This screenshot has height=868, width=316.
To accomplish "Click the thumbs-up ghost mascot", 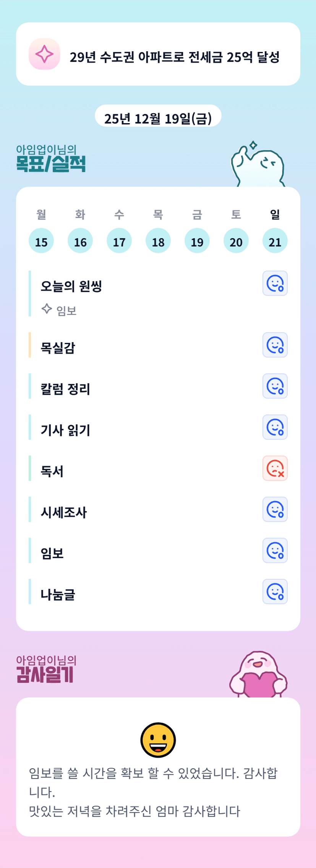I will click(x=258, y=166).
